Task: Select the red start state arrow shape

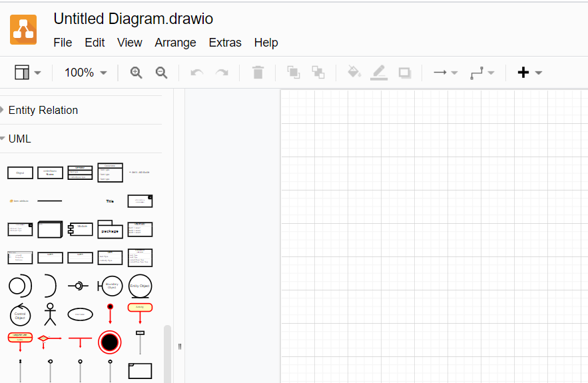Action: (110, 314)
